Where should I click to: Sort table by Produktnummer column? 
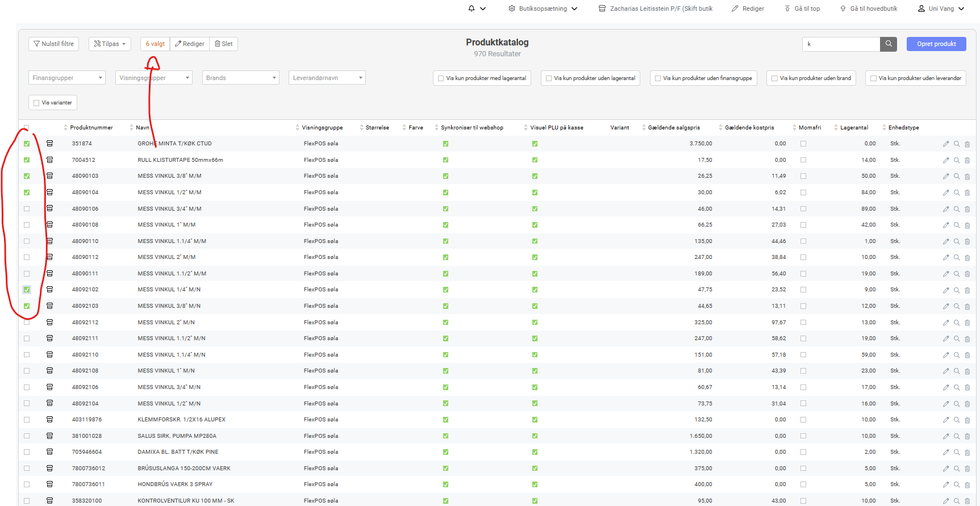pyautogui.click(x=91, y=128)
